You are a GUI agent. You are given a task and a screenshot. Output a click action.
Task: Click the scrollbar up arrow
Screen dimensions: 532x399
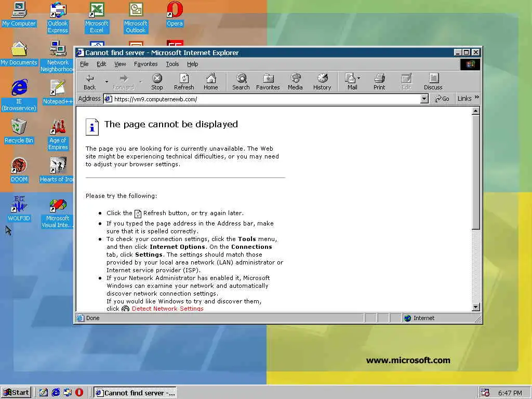[x=476, y=111]
